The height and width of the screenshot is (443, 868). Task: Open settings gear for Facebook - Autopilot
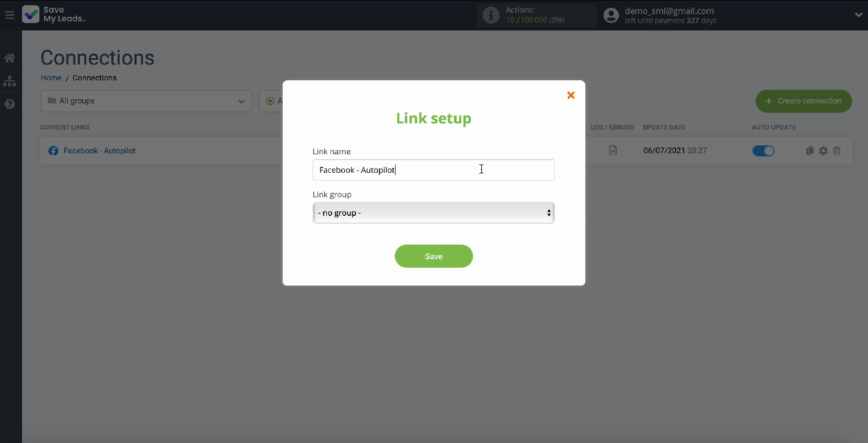(823, 151)
